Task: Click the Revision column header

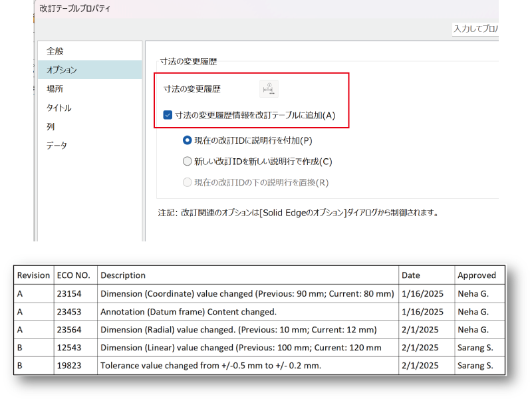Action: click(x=33, y=275)
